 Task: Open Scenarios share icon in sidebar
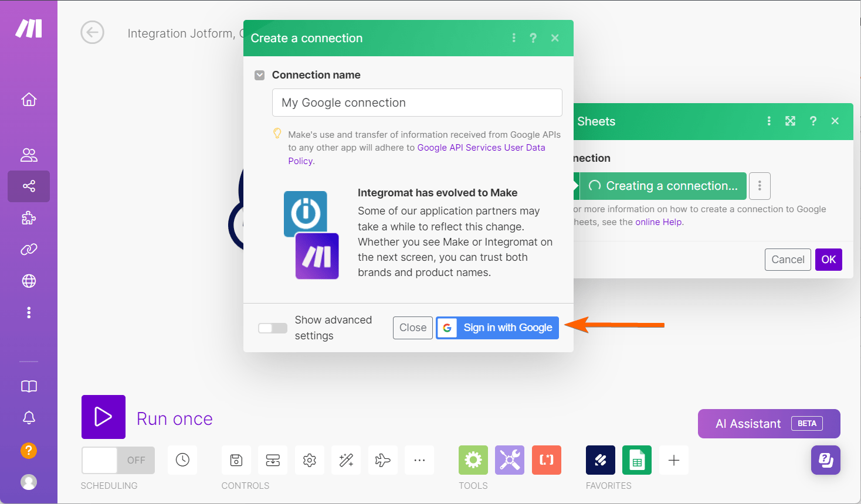click(x=29, y=186)
